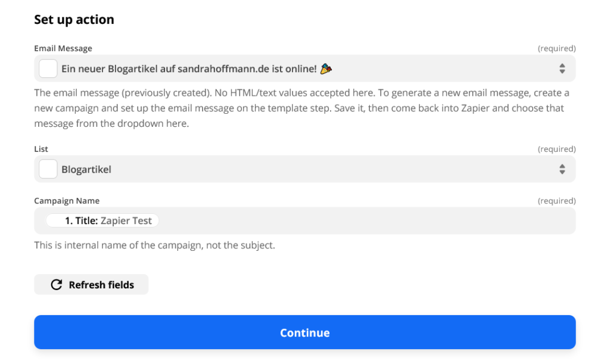Image resolution: width=610 pixels, height=364 pixels.
Task: Click the 'Refresh fields' button label
Action: [x=101, y=285]
